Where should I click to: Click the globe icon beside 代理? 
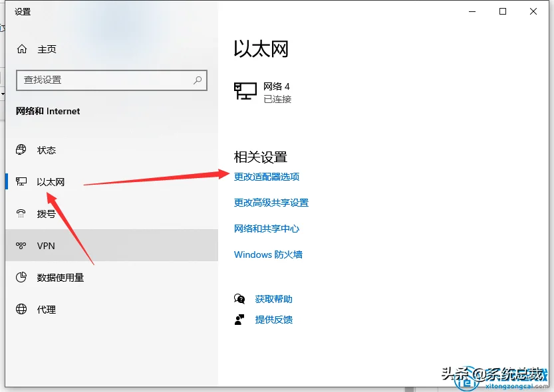(21, 309)
